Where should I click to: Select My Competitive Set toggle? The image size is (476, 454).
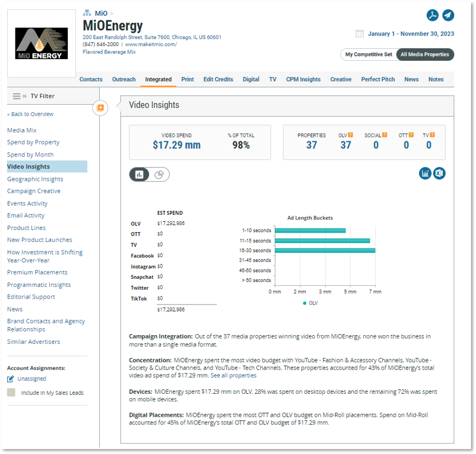369,55
